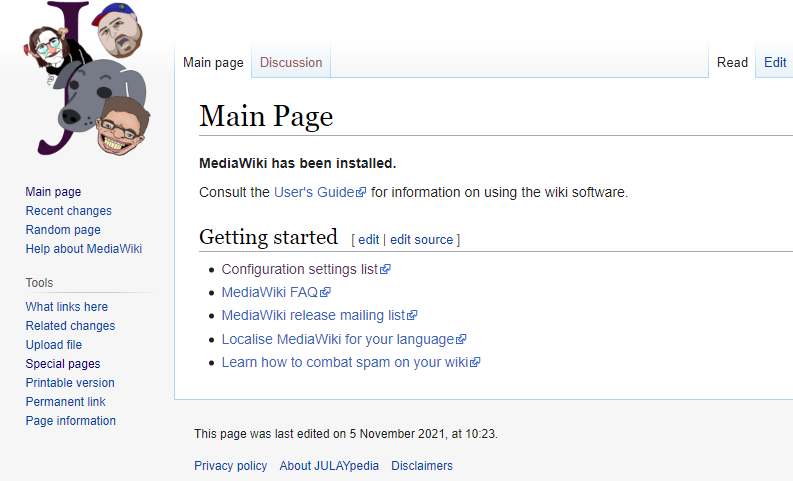The width and height of the screenshot is (793, 481).
Task: Open Help about MediaWiki
Action: [84, 249]
